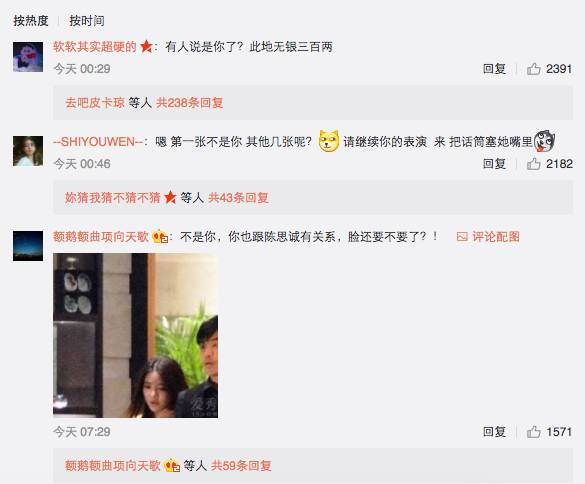585x484 pixels.
Task: Open avatar of 额鹅额曲项向天歌
Action: [28, 246]
